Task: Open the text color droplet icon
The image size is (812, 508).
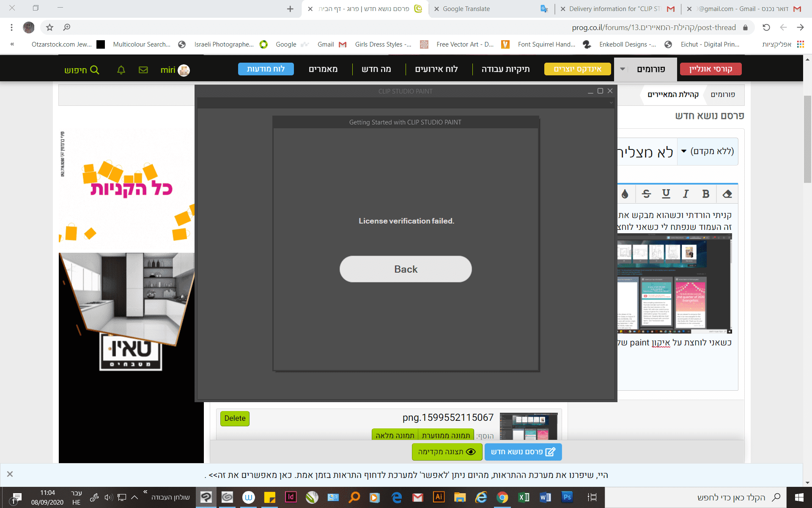Action: [625, 194]
